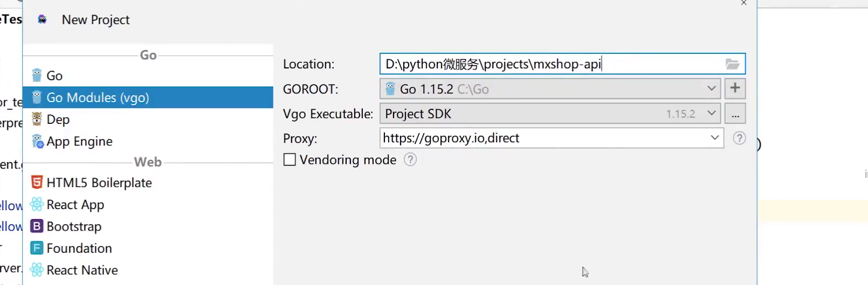Click the Vgo Executable browse ellipsis button
The height and width of the screenshot is (285, 868).
(735, 114)
